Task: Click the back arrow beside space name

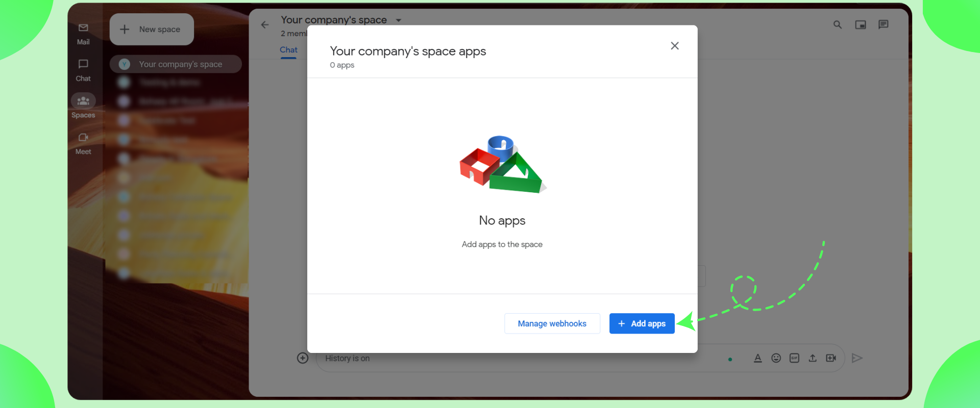Action: point(265,24)
